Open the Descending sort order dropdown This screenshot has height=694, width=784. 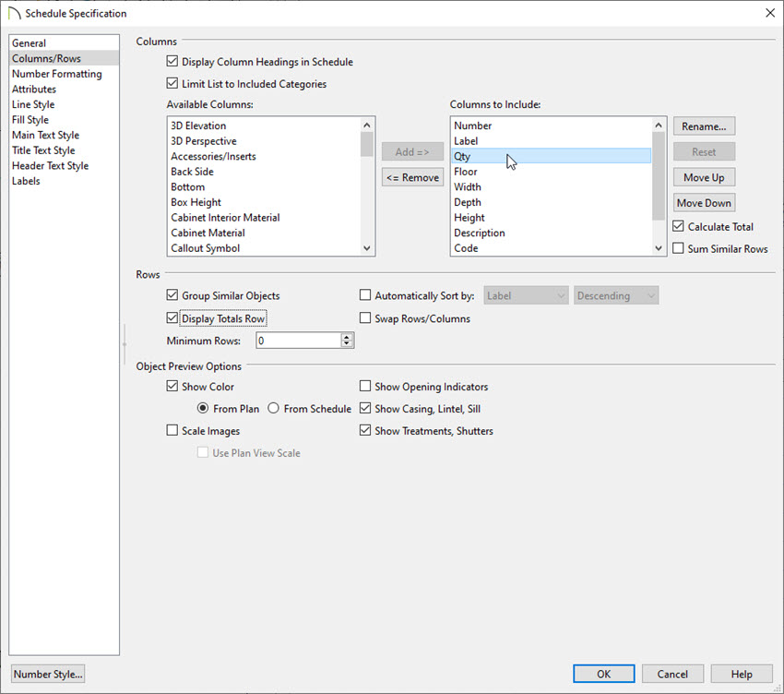[616, 294]
